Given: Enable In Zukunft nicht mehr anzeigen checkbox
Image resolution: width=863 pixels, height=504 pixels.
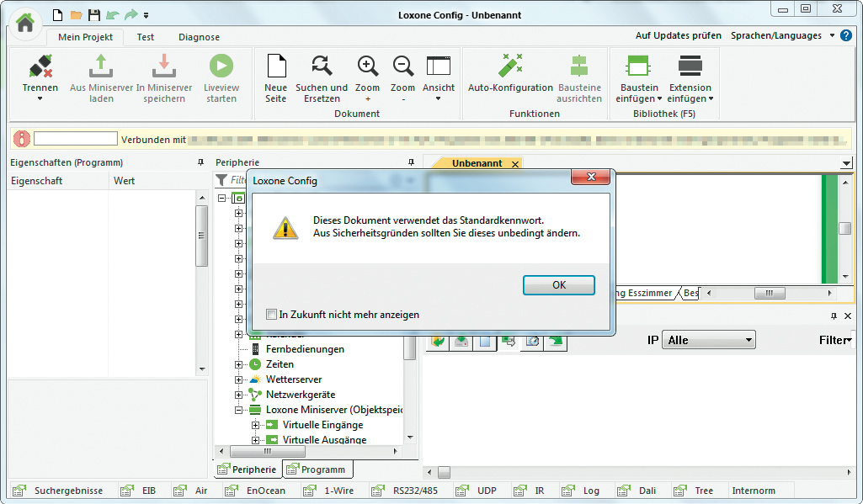Looking at the screenshot, I should click(x=271, y=315).
